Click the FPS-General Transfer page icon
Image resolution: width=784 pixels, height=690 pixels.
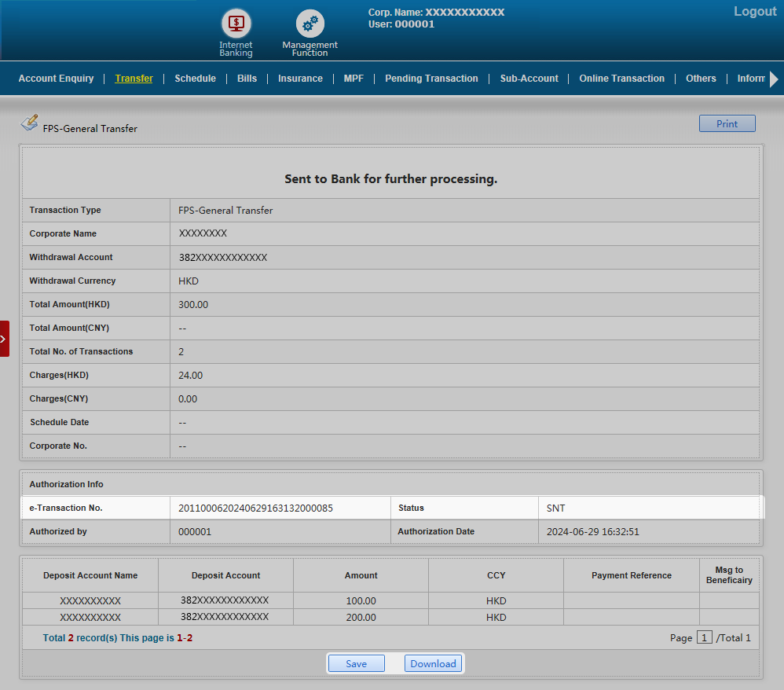29,123
